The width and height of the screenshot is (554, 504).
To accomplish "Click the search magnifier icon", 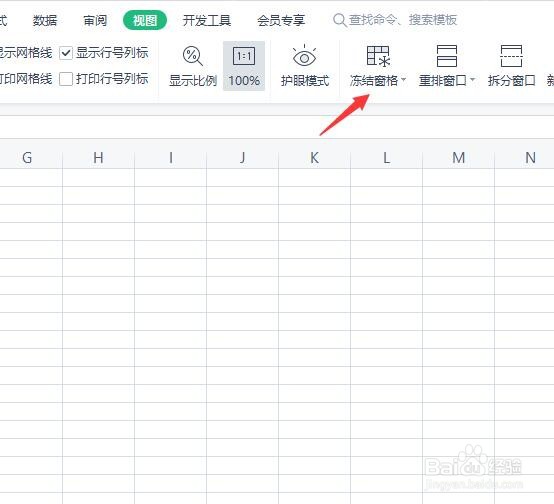I will (340, 20).
